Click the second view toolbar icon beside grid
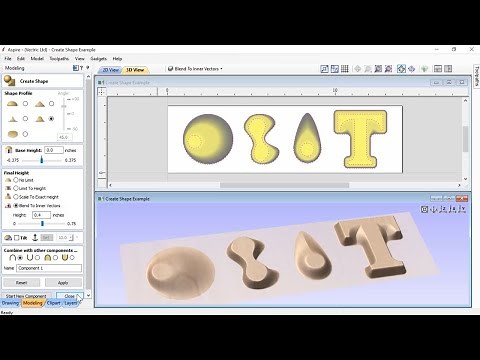Image resolution: width=480 pixels, height=360 pixels. pyautogui.click(x=335, y=69)
